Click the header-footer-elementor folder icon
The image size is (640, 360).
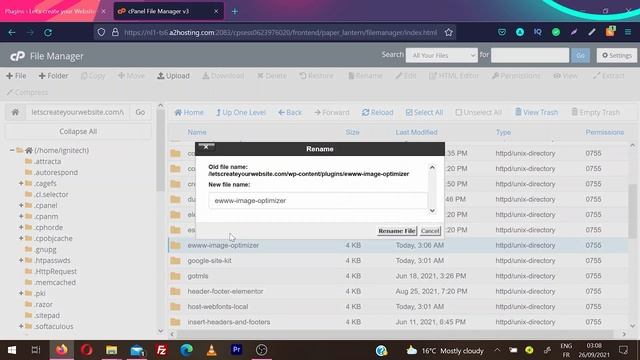pos(176,291)
